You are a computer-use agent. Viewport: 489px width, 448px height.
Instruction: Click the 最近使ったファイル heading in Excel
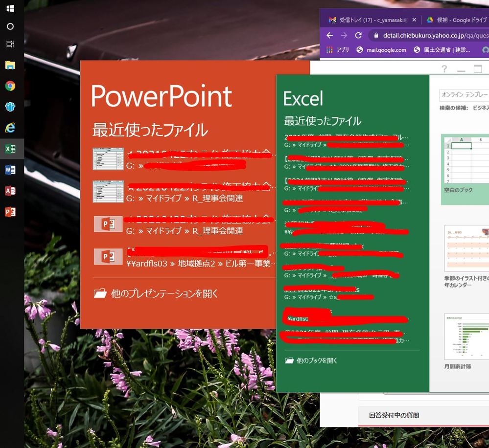click(x=323, y=121)
